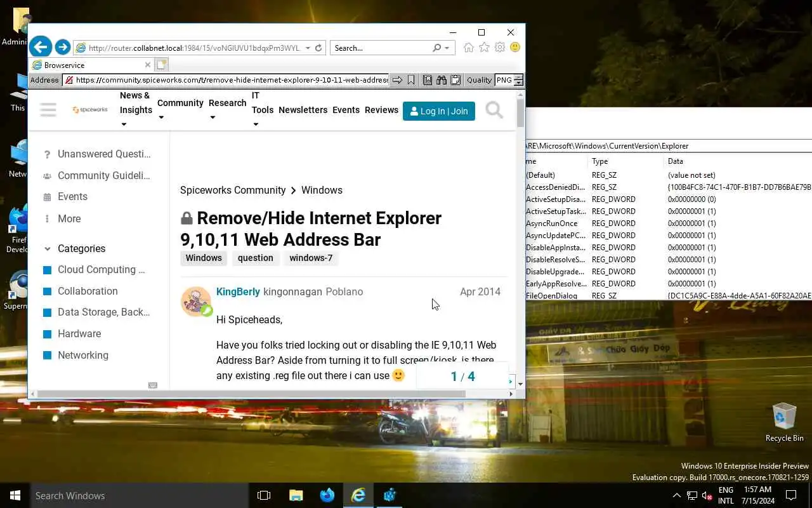Open the Action Center notifications icon
Viewport: 812px width, 508px height.
click(x=791, y=495)
